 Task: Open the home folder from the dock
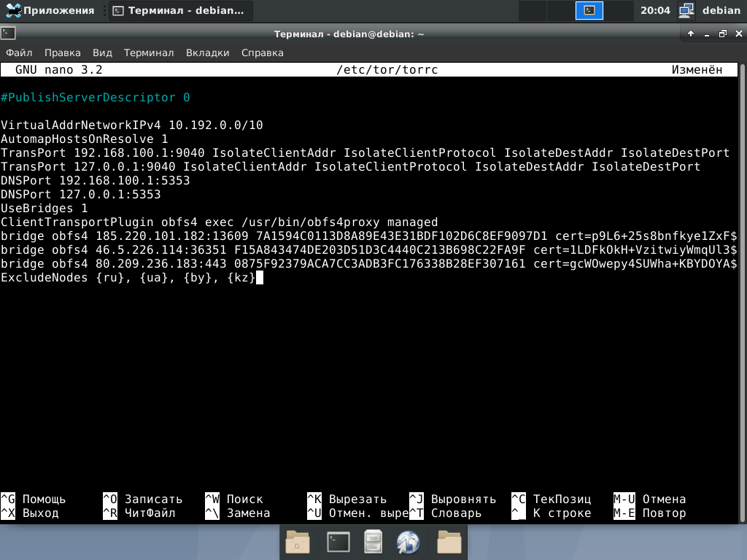point(298,542)
